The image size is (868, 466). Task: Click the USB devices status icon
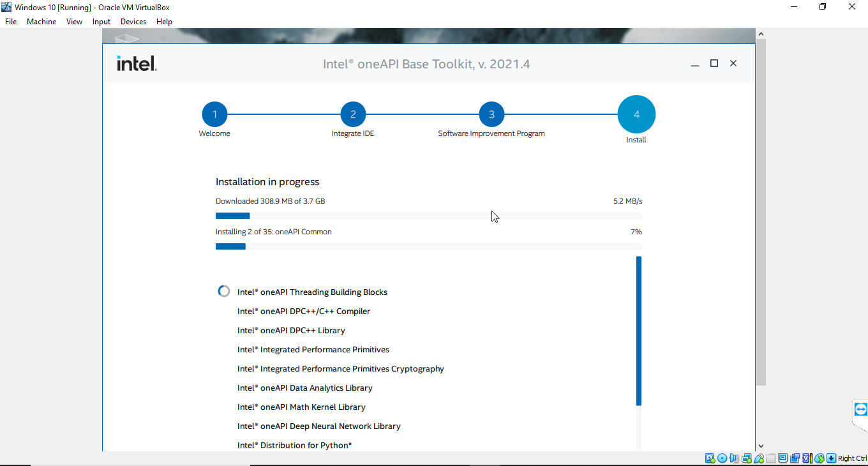pyautogui.click(x=759, y=458)
